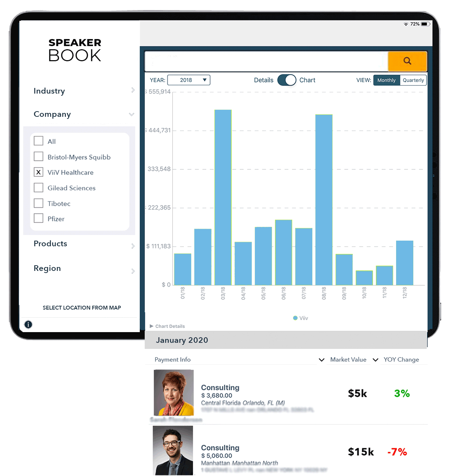Tap the battery indicator icon

(425, 24)
